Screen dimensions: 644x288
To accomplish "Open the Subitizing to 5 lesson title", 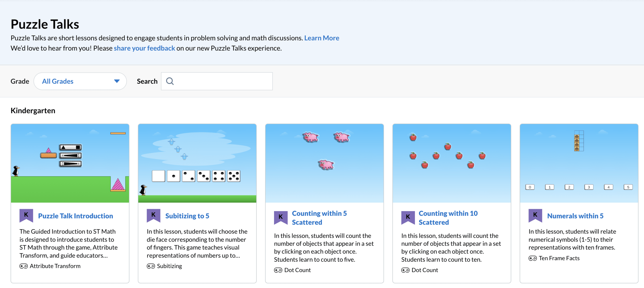I will click(187, 216).
